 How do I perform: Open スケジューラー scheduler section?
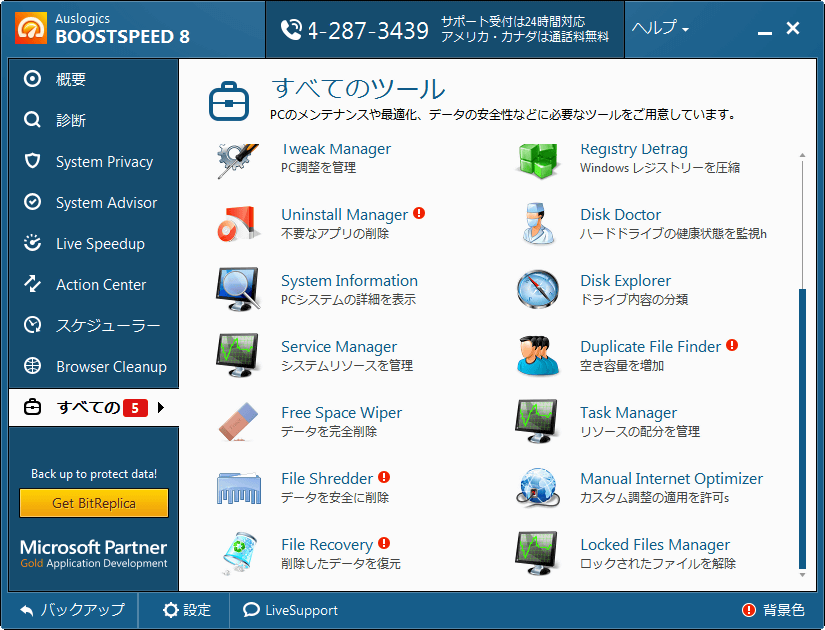pos(94,325)
